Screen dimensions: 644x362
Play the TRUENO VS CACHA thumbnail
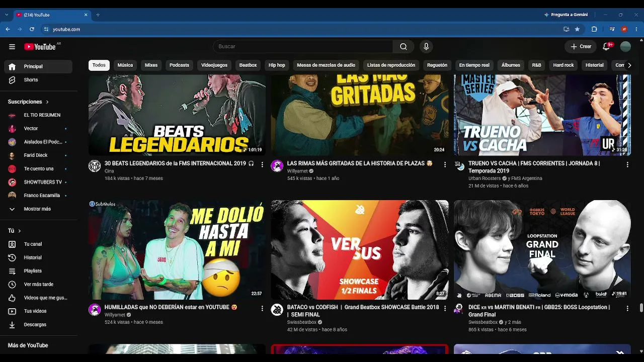[542, 115]
